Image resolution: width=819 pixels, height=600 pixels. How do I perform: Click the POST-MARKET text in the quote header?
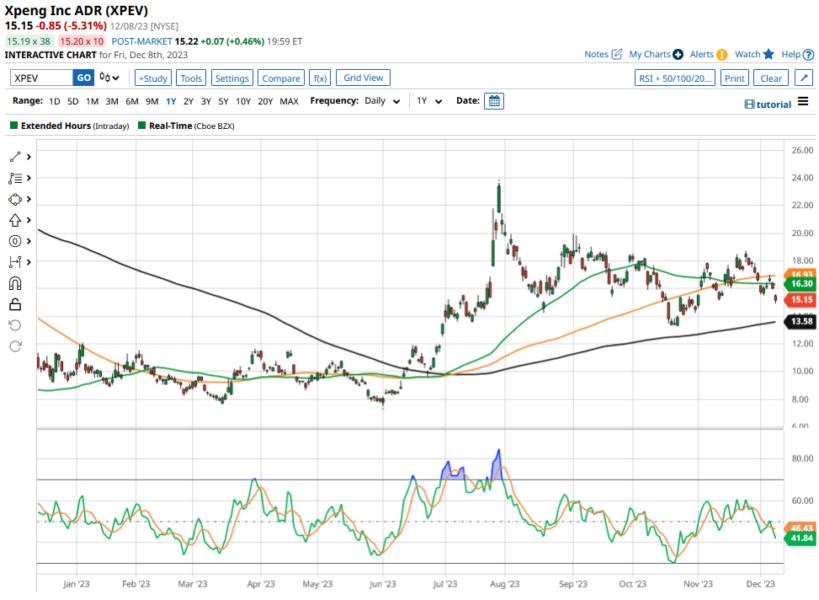coord(142,41)
